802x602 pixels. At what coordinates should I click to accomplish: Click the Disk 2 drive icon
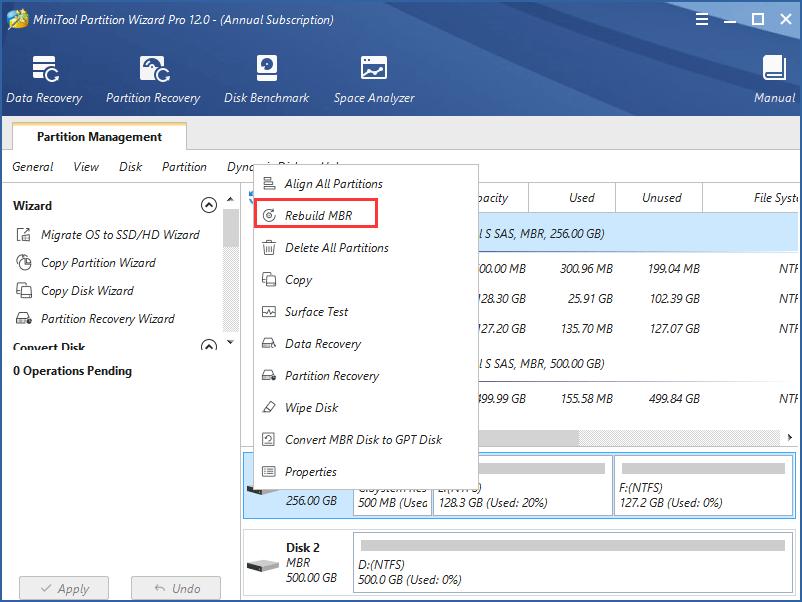pos(263,566)
